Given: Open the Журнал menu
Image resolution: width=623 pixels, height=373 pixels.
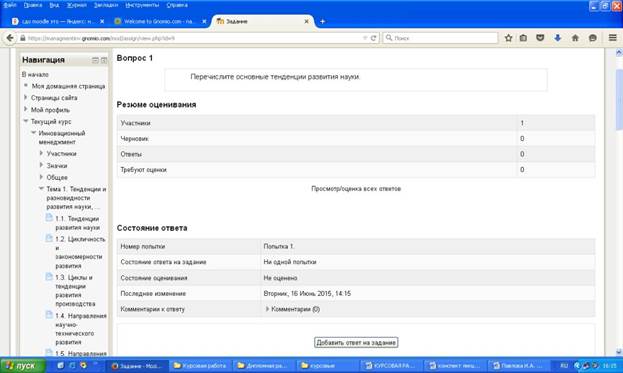Looking at the screenshot, I should point(77,5).
